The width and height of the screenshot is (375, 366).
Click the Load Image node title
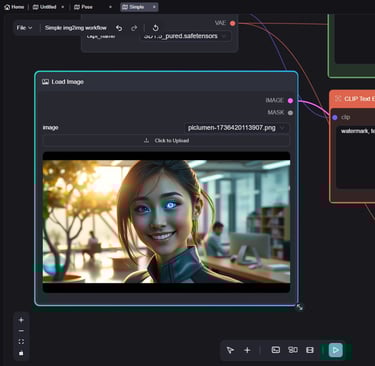[67, 82]
